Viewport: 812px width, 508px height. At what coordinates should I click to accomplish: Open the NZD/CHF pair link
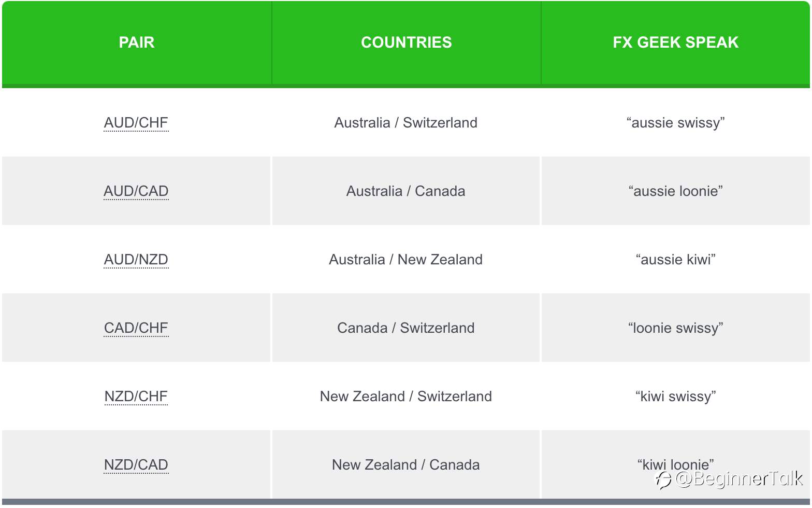[x=136, y=397]
